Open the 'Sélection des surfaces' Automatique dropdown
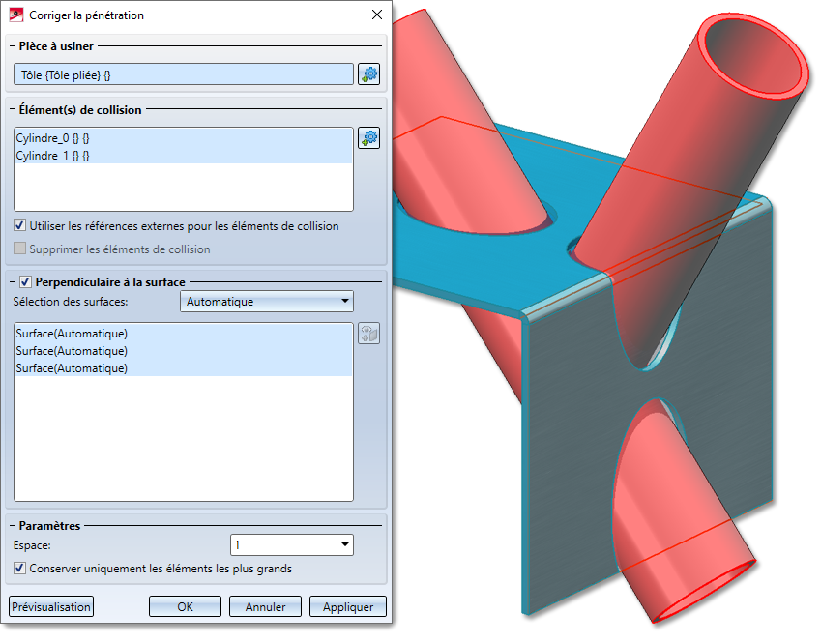This screenshot has height=644, width=821. tap(267, 302)
